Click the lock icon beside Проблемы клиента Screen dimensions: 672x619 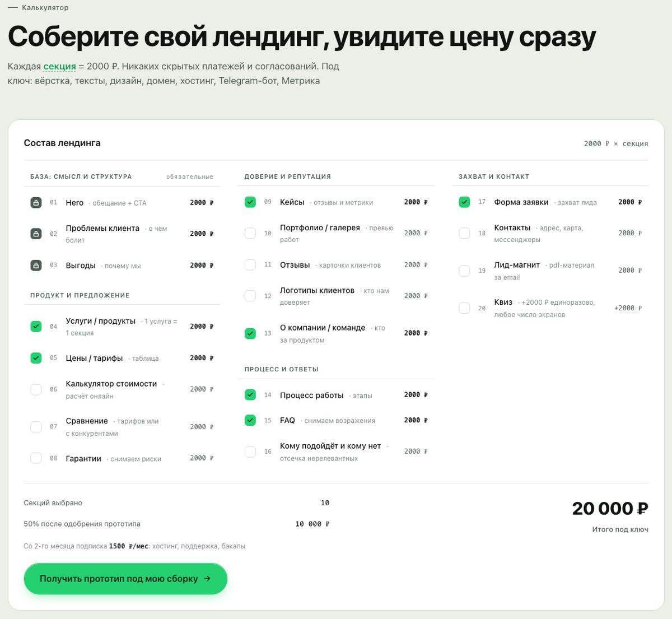36,234
